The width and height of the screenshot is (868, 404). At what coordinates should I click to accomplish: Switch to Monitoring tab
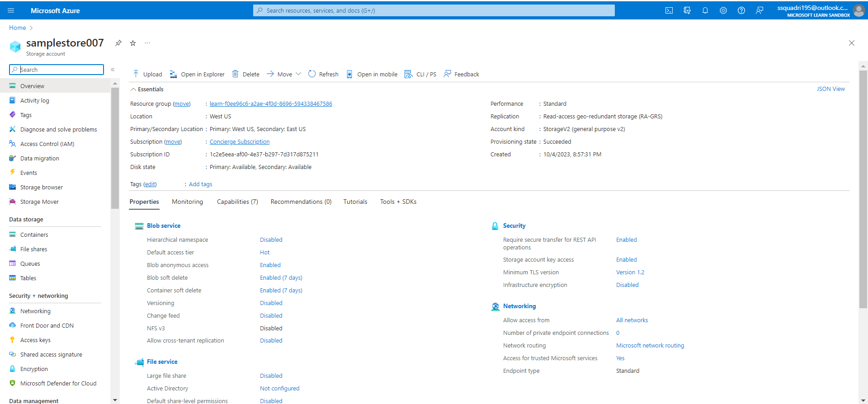pyautogui.click(x=188, y=202)
